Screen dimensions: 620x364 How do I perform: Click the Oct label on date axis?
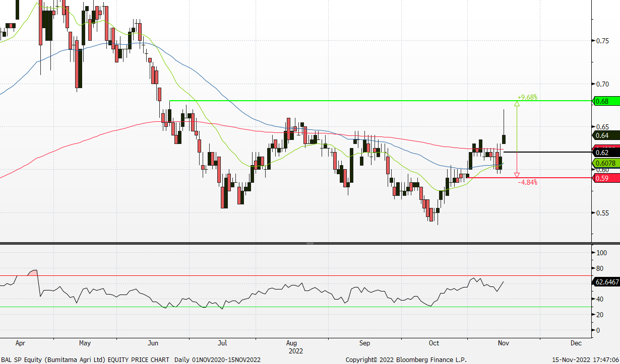pos(433,343)
